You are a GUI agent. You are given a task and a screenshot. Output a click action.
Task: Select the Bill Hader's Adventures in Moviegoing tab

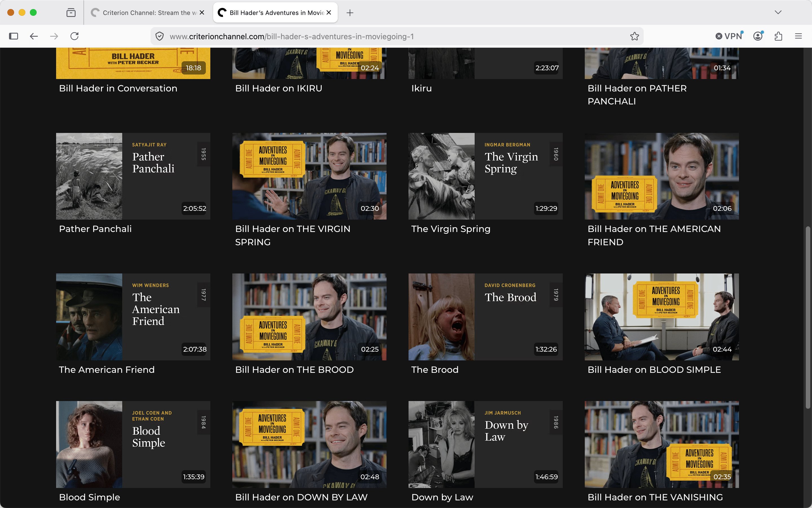[275, 13]
